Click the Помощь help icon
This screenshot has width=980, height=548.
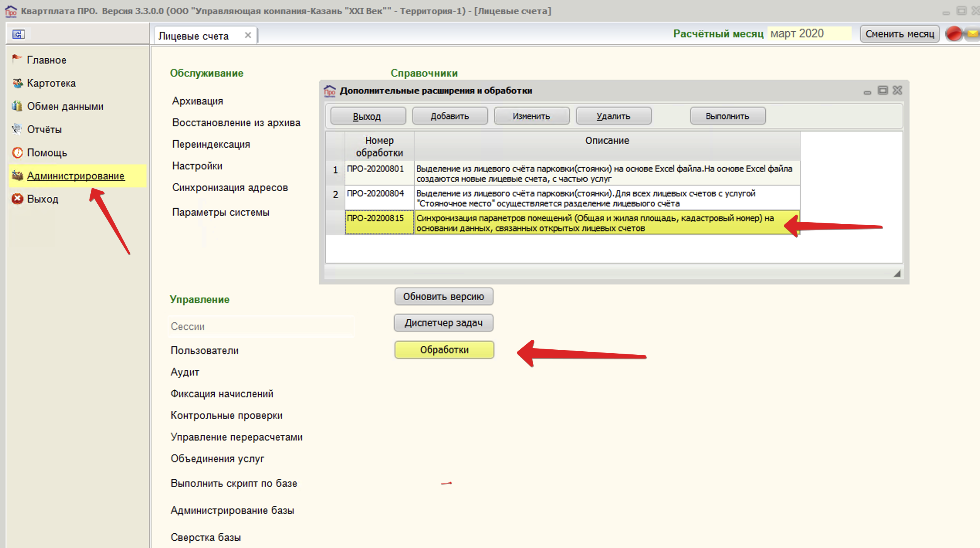17,152
